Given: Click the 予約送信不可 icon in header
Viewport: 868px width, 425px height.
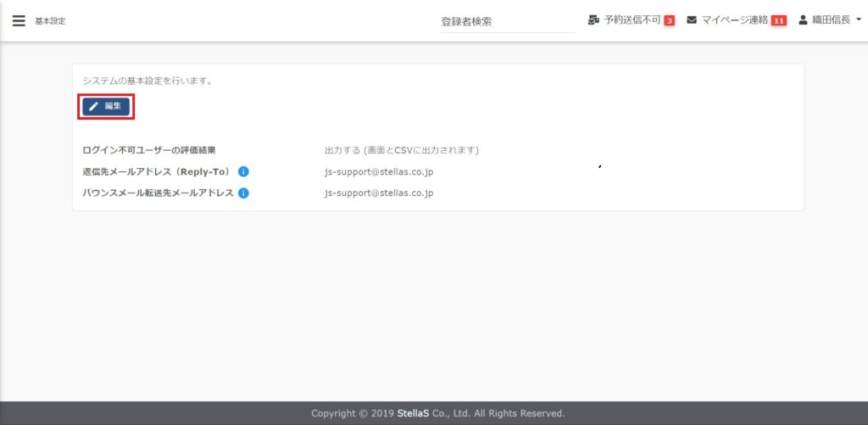Looking at the screenshot, I should tap(593, 20).
